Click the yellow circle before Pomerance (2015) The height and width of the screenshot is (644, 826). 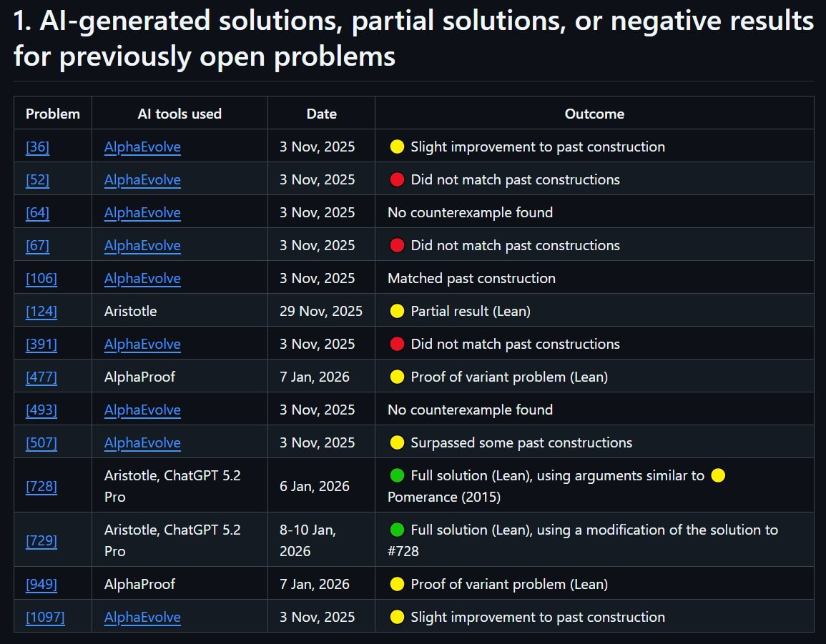tap(718, 476)
